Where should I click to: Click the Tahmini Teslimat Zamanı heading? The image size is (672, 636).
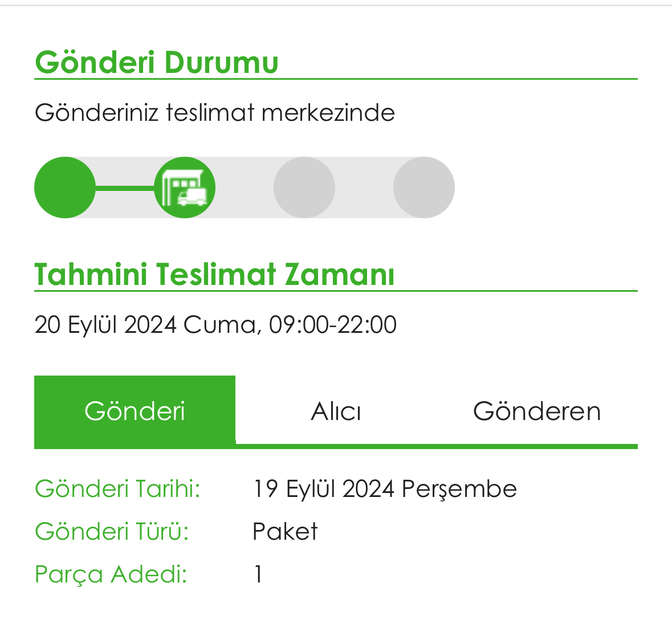(214, 274)
